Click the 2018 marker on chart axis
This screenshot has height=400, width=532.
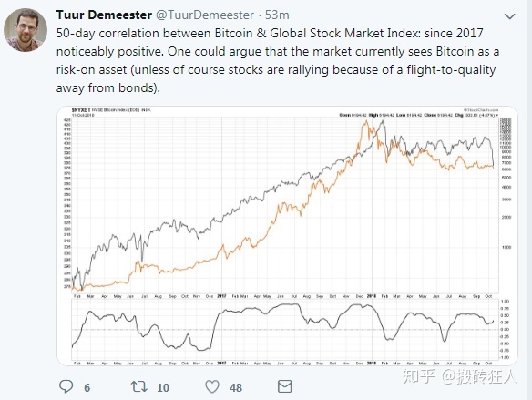[x=372, y=296]
